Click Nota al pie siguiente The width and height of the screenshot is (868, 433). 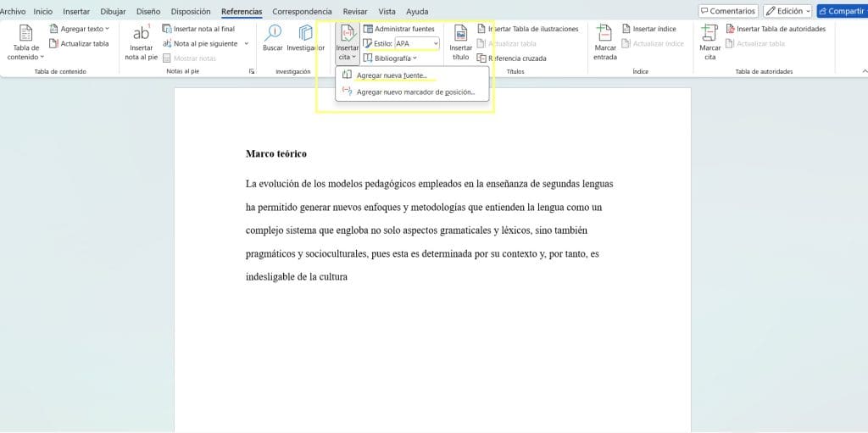tap(200, 44)
